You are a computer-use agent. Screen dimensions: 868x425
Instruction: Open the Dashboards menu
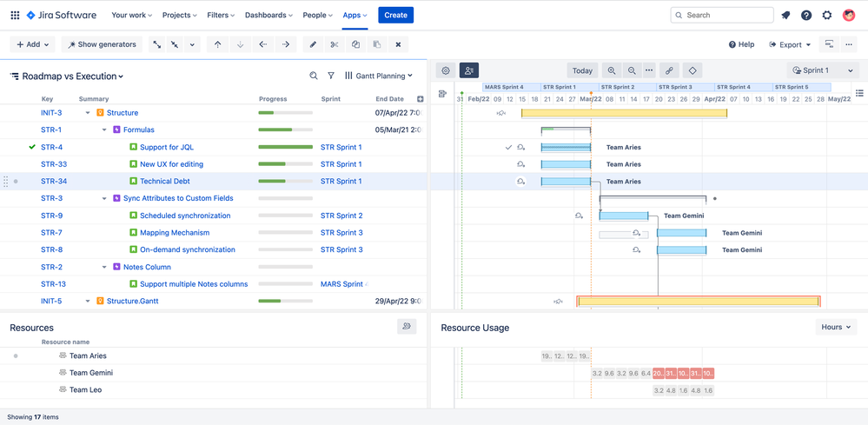click(x=268, y=15)
